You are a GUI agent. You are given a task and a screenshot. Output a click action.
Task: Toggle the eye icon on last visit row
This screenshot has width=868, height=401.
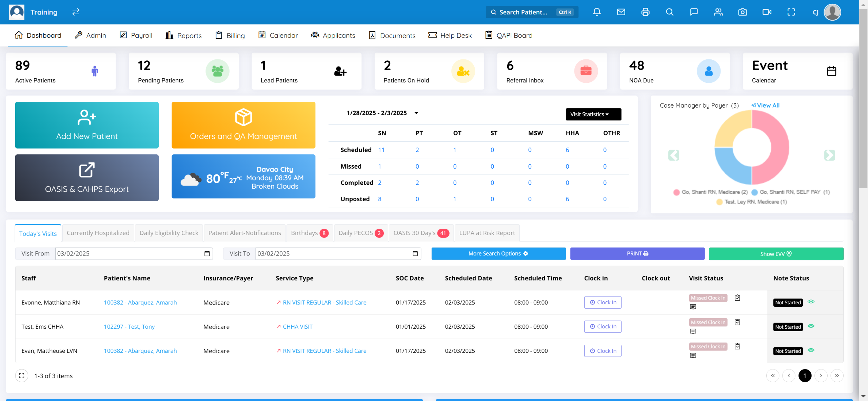[811, 350]
